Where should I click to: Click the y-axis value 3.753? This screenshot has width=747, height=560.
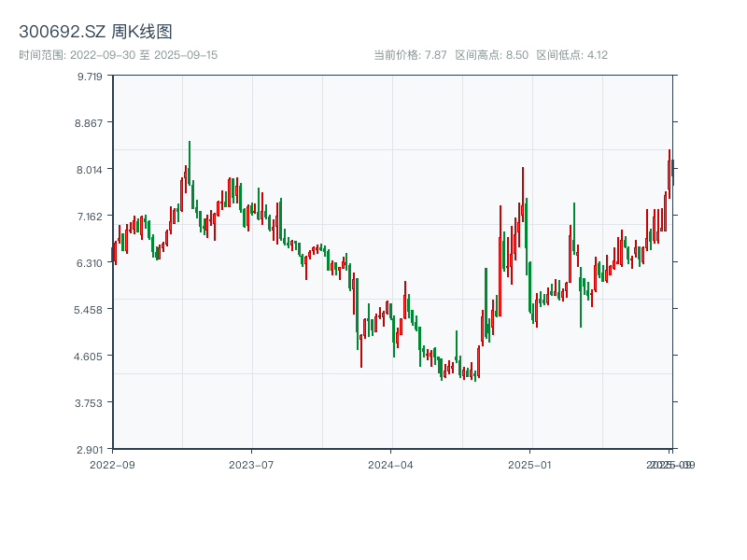point(89,403)
